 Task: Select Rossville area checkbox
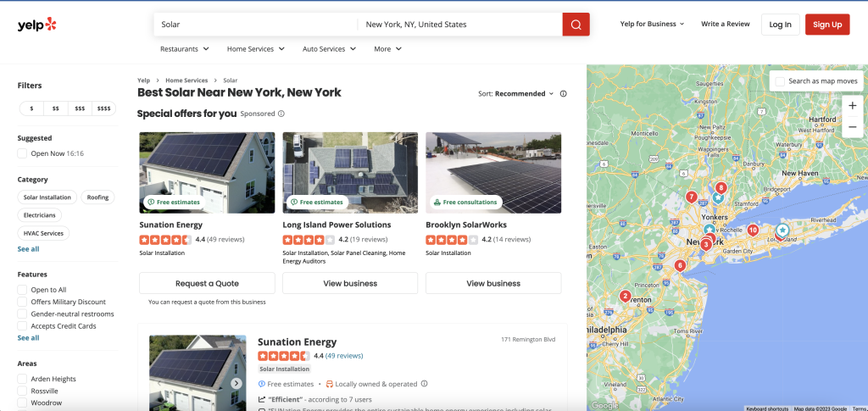pos(22,392)
